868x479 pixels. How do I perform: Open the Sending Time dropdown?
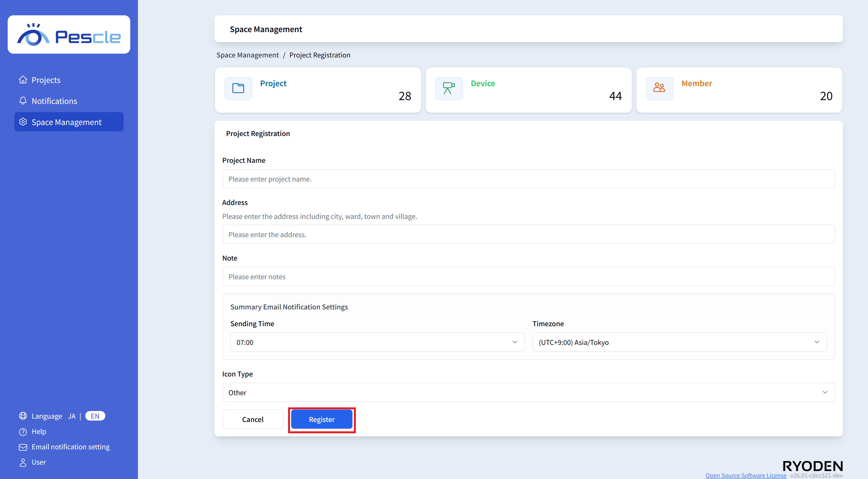(377, 342)
